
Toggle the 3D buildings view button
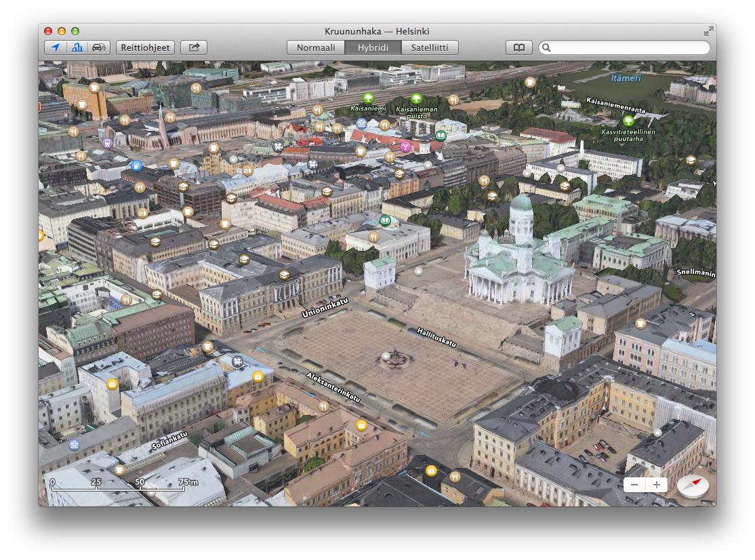(x=77, y=47)
